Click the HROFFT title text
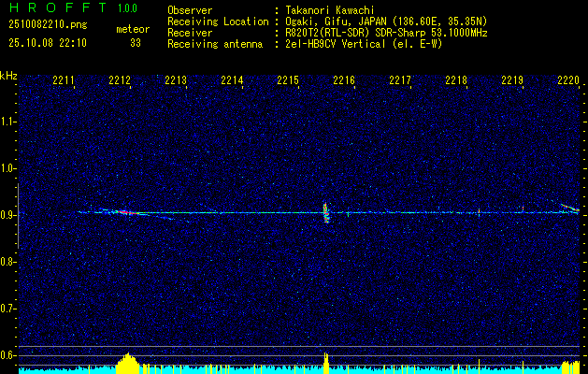This screenshot has height=374, width=588. (57, 7)
